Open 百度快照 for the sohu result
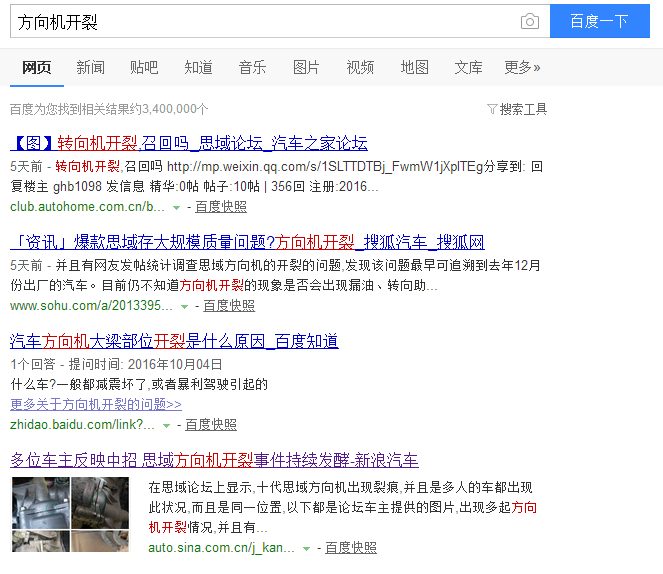The width and height of the screenshot is (663, 574). tap(229, 306)
